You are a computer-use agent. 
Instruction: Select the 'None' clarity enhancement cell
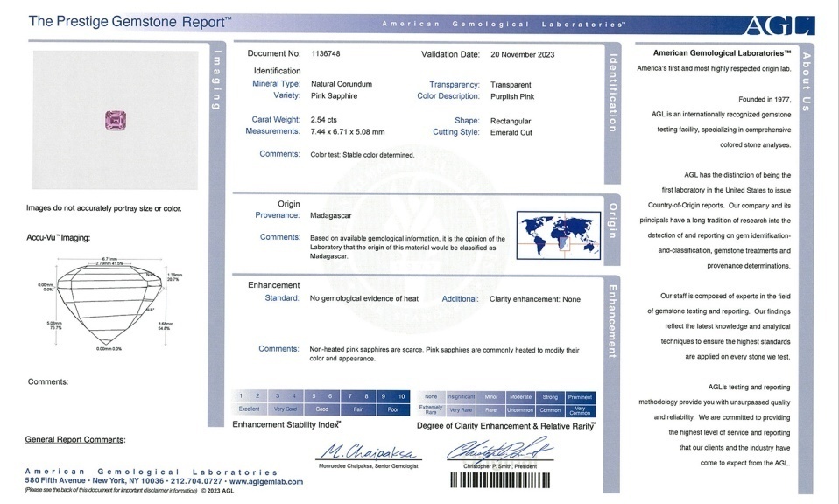click(x=431, y=396)
